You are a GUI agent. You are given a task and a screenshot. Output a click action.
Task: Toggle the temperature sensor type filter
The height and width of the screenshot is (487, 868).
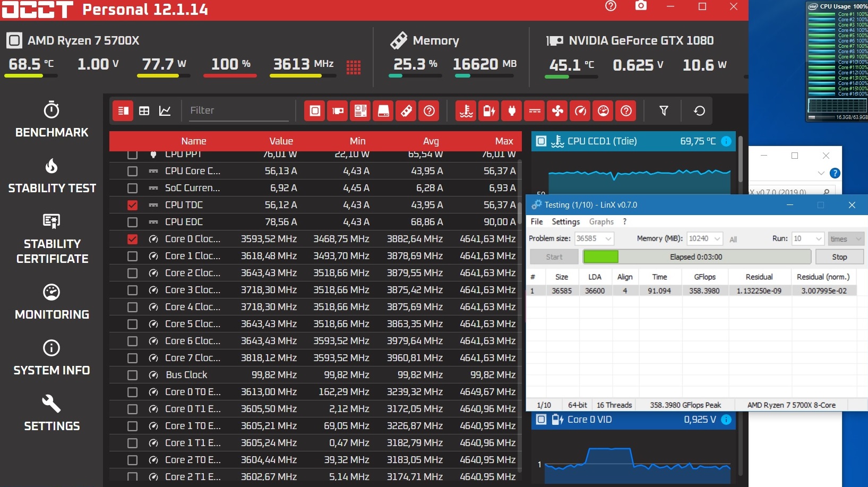466,110
